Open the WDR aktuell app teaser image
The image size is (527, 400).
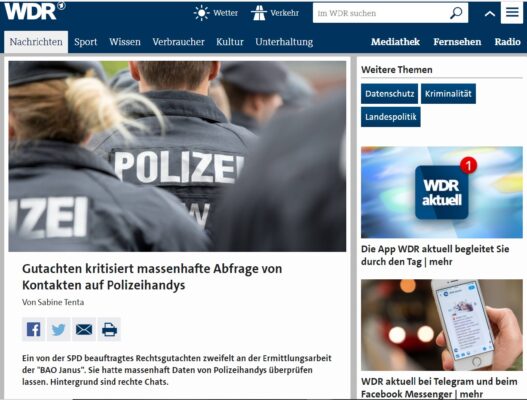point(442,192)
